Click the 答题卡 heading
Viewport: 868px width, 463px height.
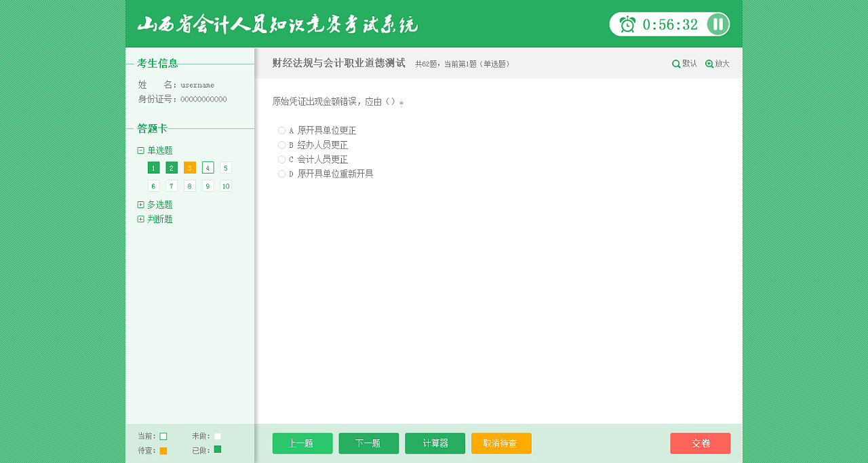tap(153, 128)
